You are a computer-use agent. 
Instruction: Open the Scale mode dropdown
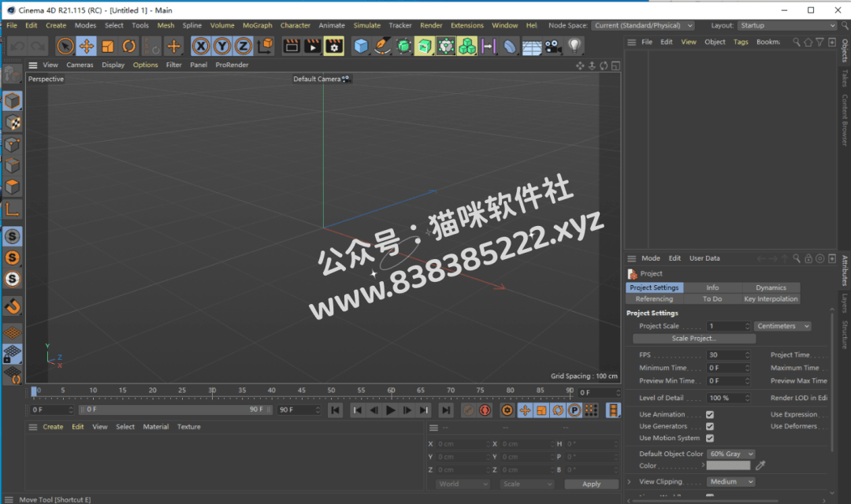[526, 484]
